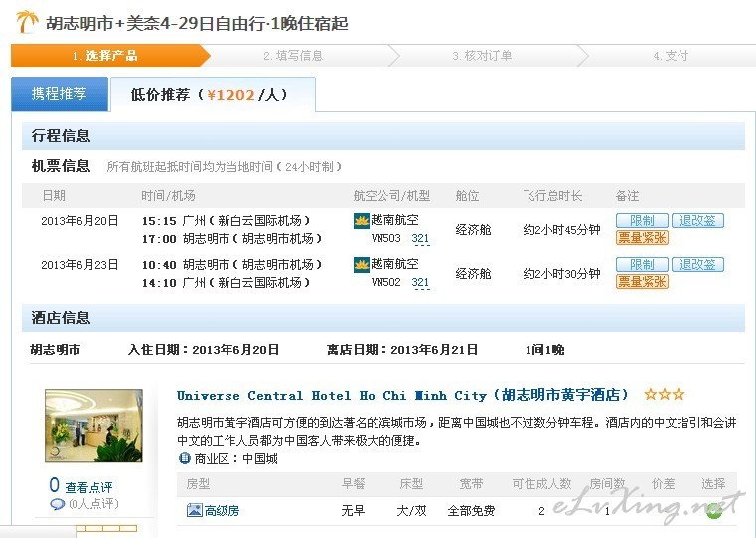Select the 低价推荐 ¥1202/人 tab
The image size is (756, 538).
tap(214, 95)
